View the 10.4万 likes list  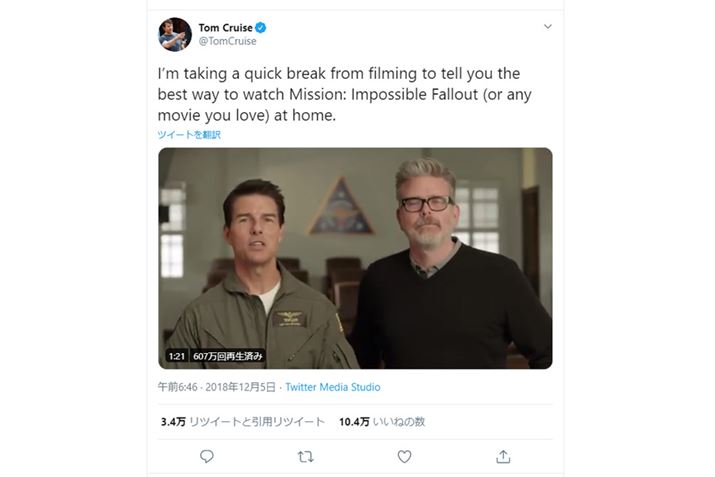click(382, 422)
